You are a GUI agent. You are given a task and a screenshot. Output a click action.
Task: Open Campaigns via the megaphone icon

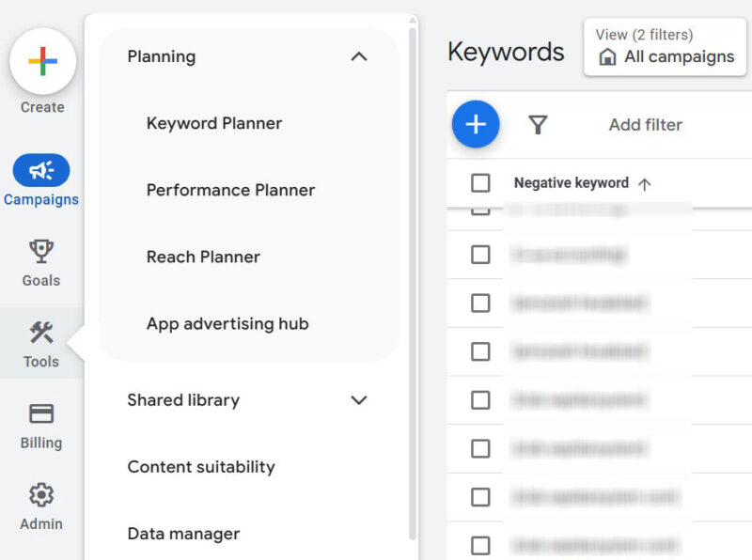tap(41, 170)
